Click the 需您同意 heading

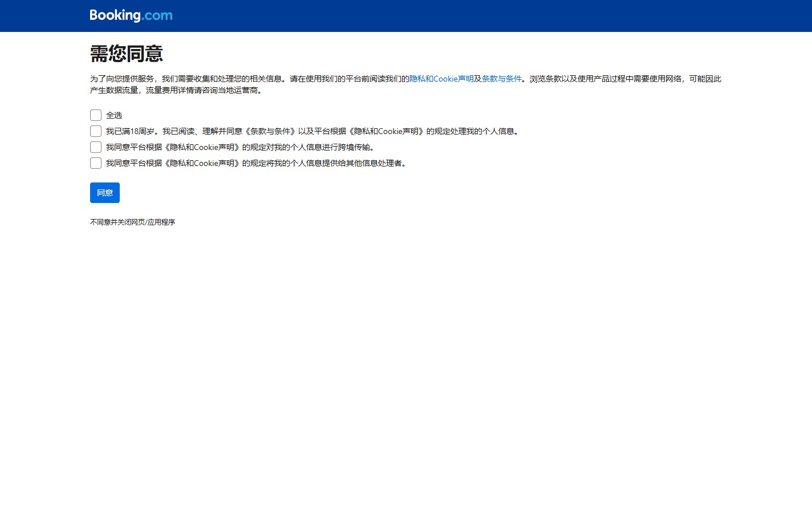127,54
